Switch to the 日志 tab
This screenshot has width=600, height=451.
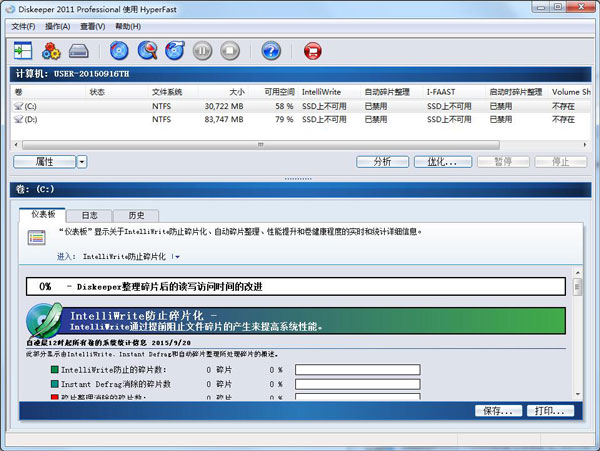click(89, 215)
